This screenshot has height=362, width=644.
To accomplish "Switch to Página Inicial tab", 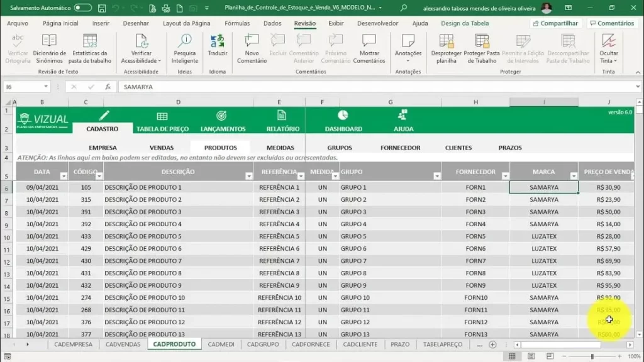I will click(60, 23).
